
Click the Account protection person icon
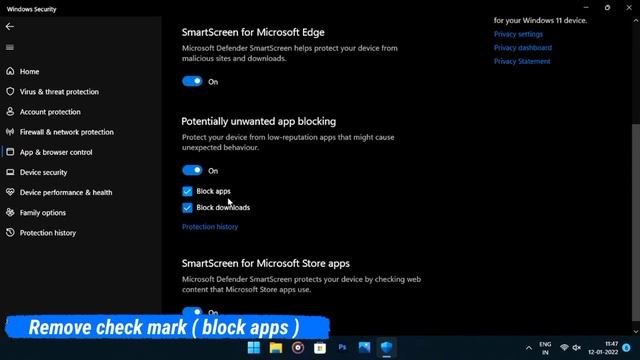[10, 111]
